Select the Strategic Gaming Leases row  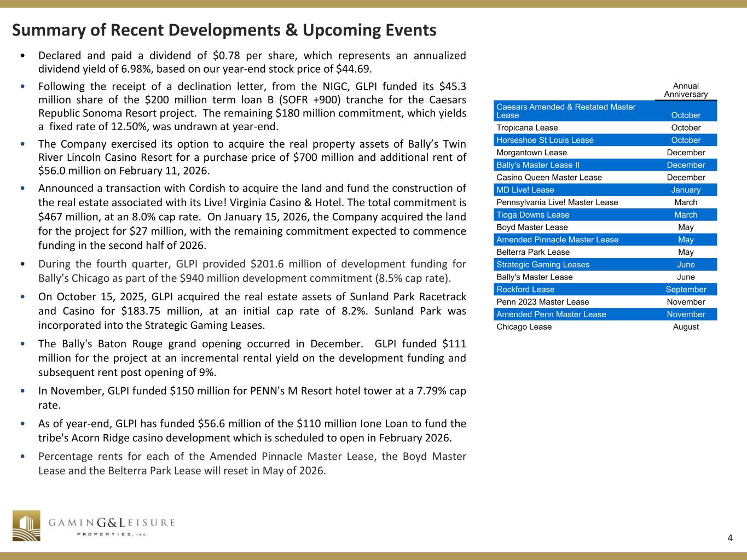point(605,265)
